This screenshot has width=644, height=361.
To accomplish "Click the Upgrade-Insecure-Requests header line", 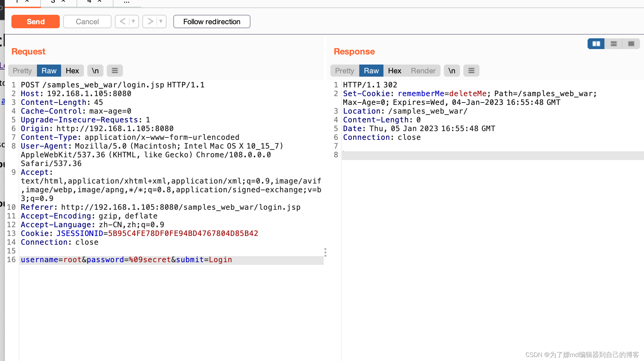I will tap(85, 120).
